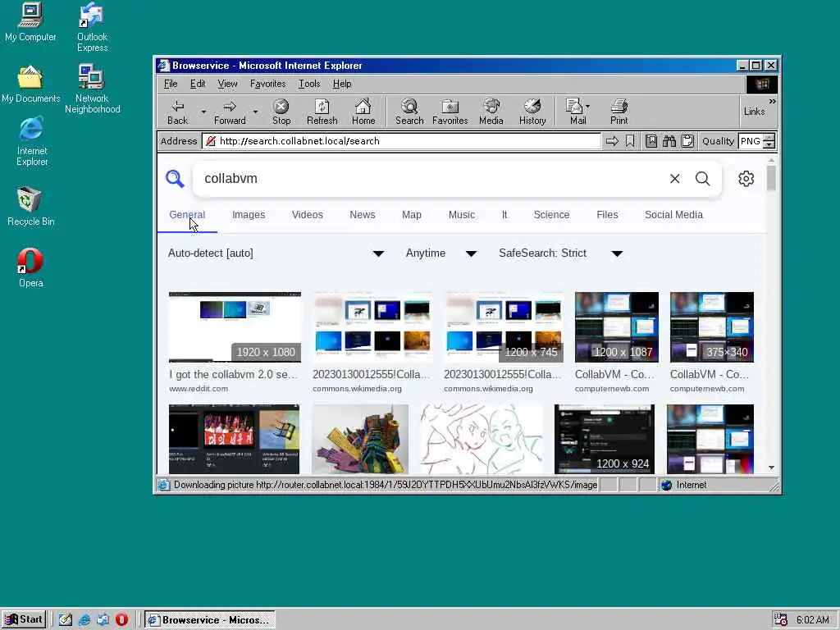Image resolution: width=840 pixels, height=630 pixels.
Task: Open the Anytime time range dropdown
Action: [441, 253]
